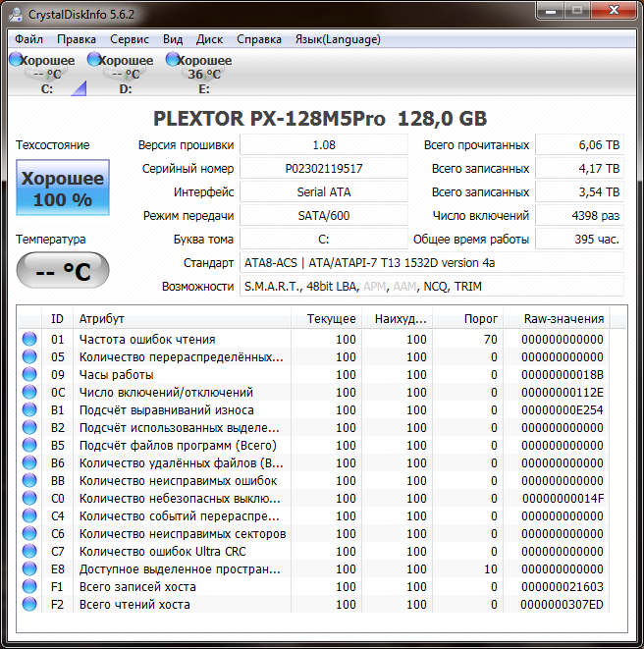Screen dimensions: 644x649
Task: Click the -- °C temperature button
Action: click(63, 270)
